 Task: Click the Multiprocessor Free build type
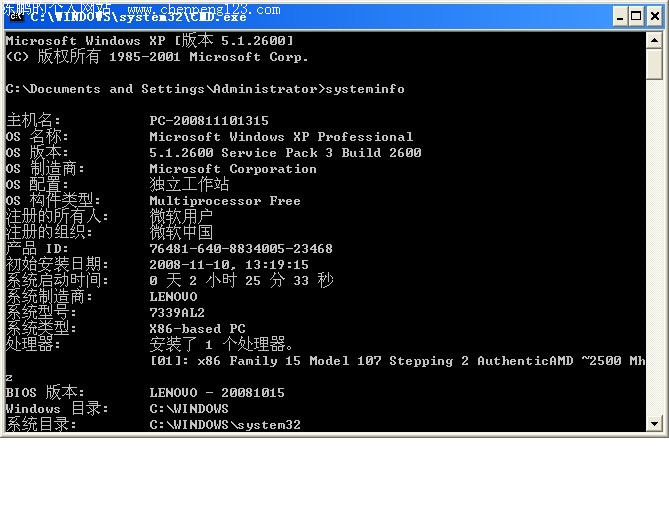(x=225, y=201)
